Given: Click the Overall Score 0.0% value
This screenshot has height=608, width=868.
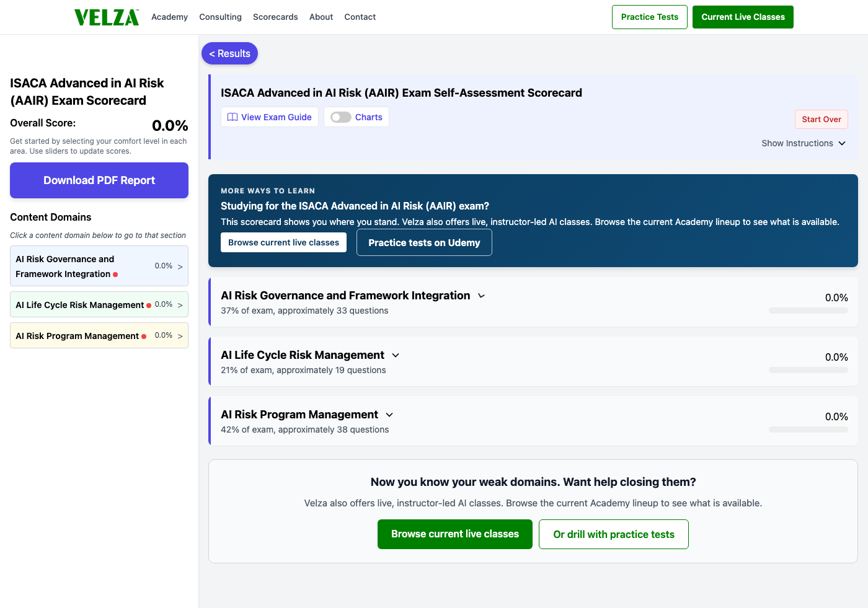Looking at the screenshot, I should (x=170, y=126).
